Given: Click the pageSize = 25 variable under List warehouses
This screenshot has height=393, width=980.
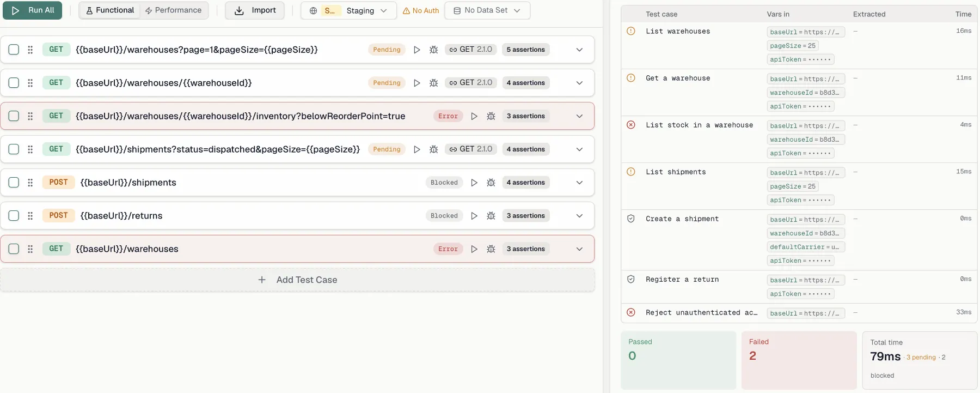Looking at the screenshot, I should tap(793, 46).
